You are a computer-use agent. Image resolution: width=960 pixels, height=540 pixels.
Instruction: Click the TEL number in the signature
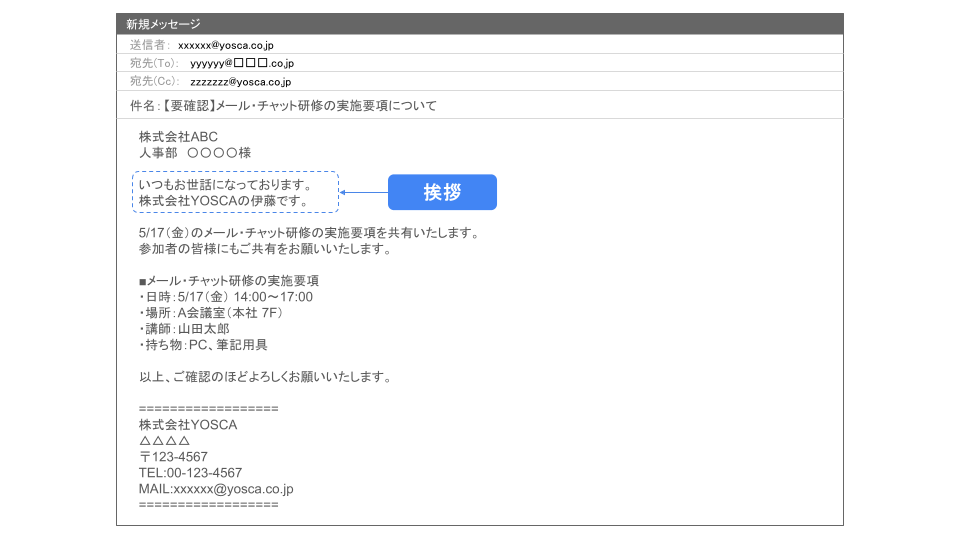point(190,473)
